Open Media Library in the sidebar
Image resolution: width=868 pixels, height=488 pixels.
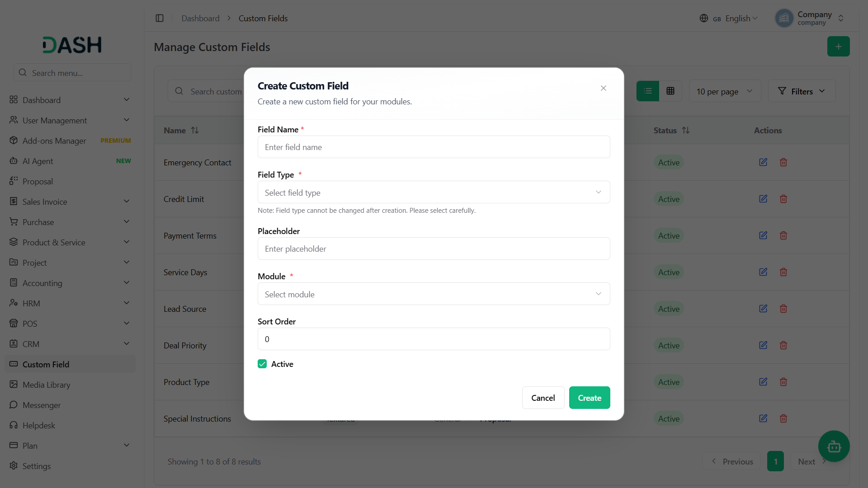[70, 385]
